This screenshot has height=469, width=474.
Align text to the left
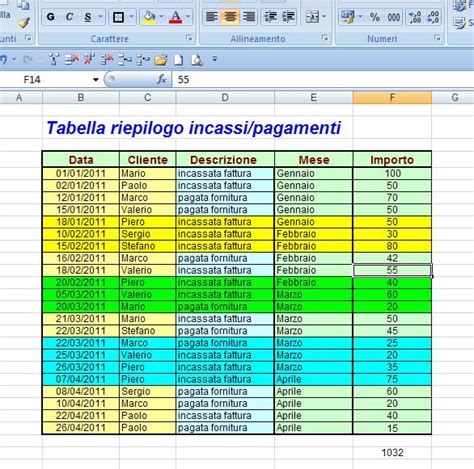pyautogui.click(x=211, y=17)
